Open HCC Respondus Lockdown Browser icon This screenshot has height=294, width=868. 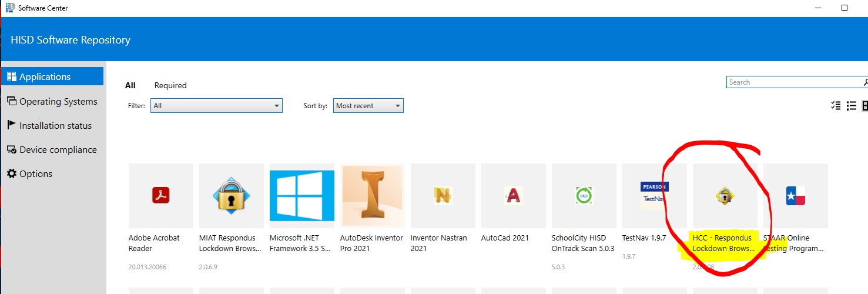(725, 195)
